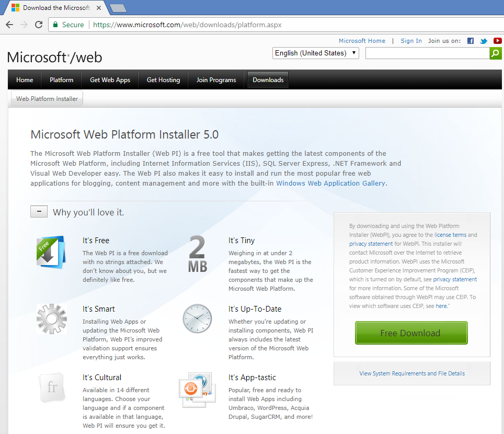This screenshot has height=434, width=504.
Task: Click the browser address bar URL
Action: coord(187,25)
